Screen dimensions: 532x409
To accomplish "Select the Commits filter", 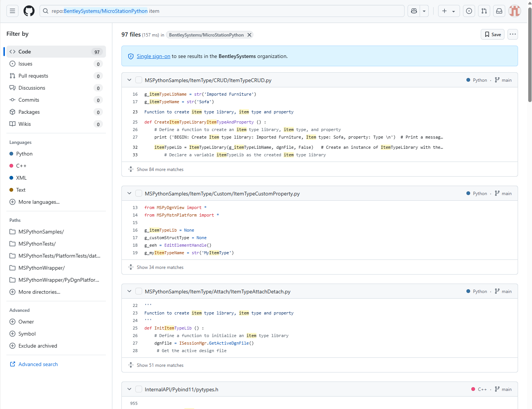I will pyautogui.click(x=56, y=100).
